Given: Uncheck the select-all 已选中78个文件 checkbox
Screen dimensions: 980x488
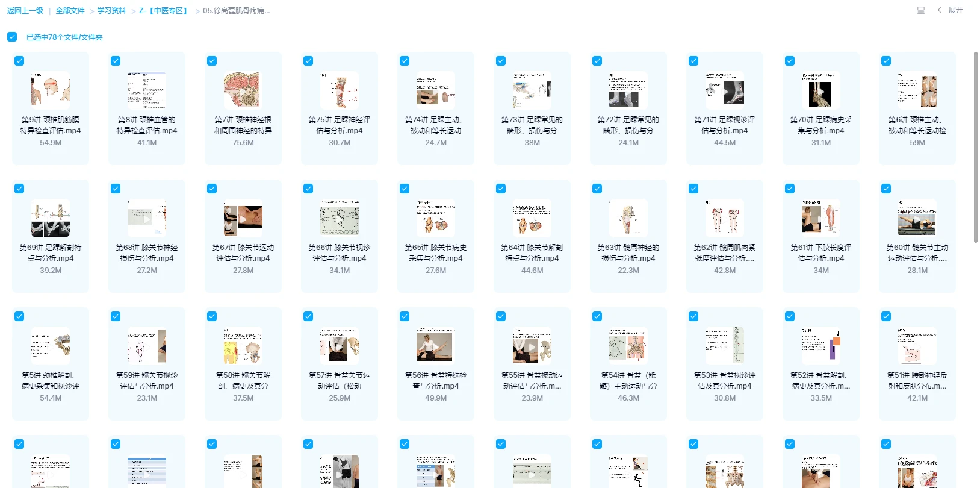Looking at the screenshot, I should [x=12, y=37].
